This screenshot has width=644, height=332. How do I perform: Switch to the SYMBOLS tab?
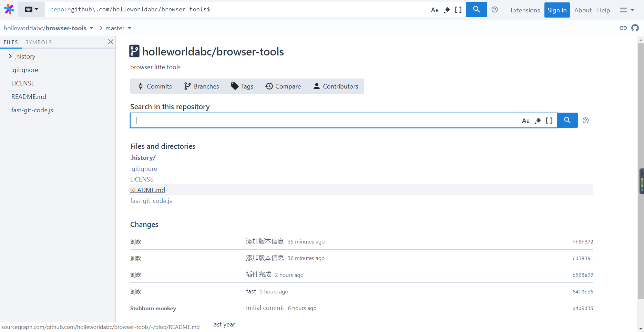[38, 42]
